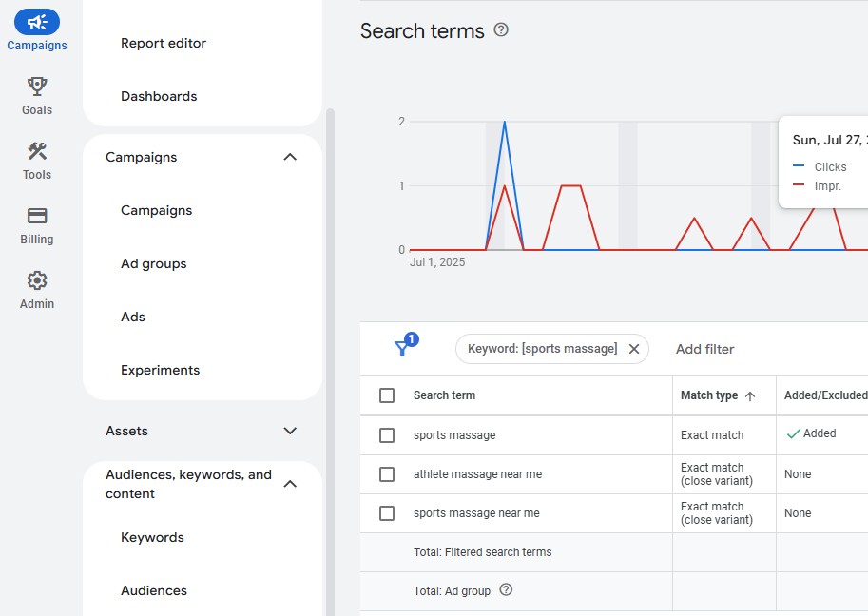Screen dimensions: 868x616
Task: Open Audiences page
Action: (x=154, y=590)
